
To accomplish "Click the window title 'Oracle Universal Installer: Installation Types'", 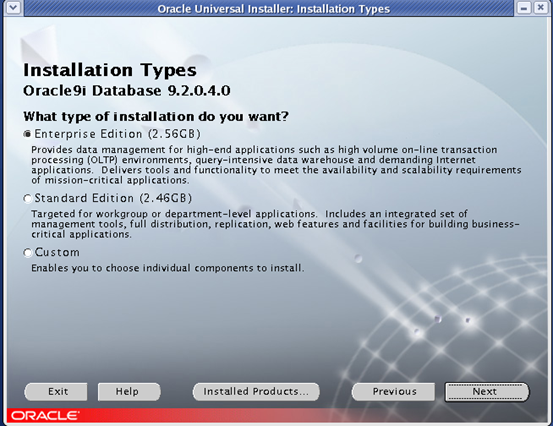I will coord(274,8).
